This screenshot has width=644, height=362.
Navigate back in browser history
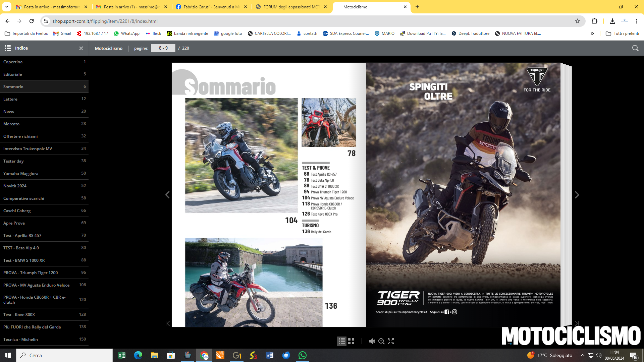[x=7, y=21]
